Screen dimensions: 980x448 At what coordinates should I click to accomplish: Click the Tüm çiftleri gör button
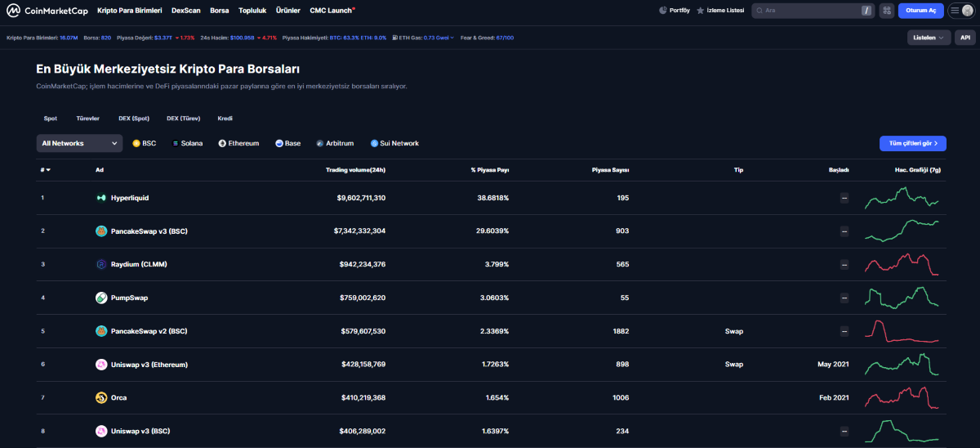(913, 143)
